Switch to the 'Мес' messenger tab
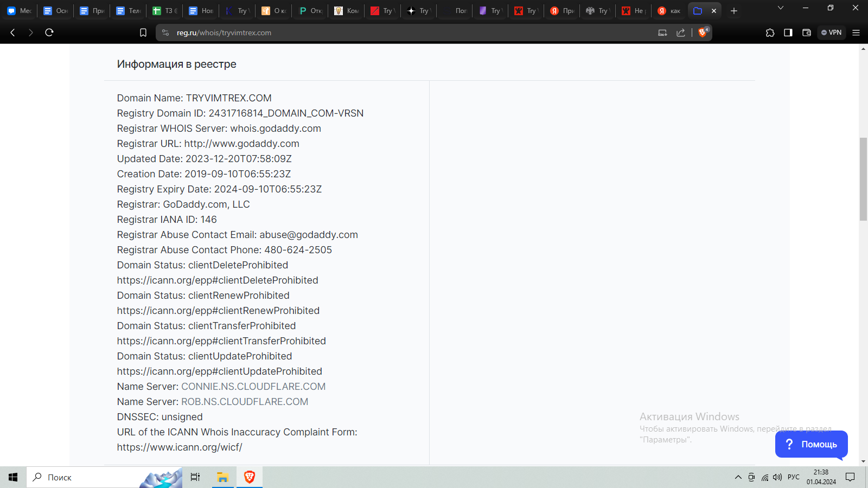The width and height of the screenshot is (868, 488). (x=19, y=11)
